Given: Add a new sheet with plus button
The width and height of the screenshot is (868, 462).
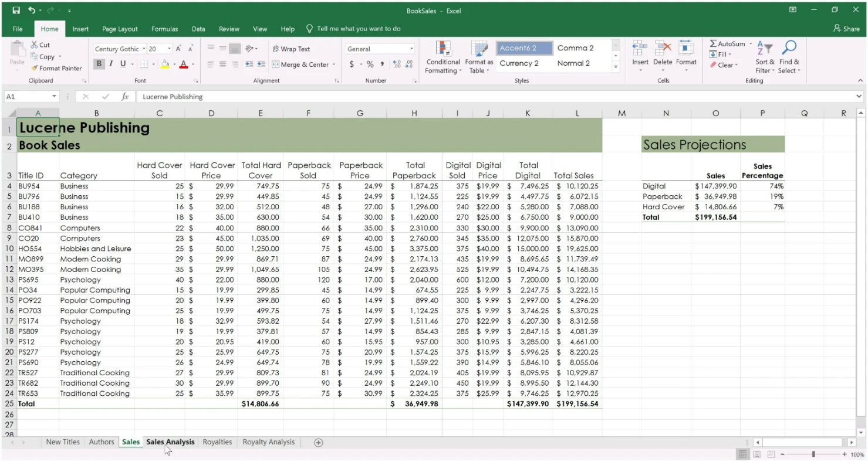Looking at the screenshot, I should pyautogui.click(x=319, y=443).
